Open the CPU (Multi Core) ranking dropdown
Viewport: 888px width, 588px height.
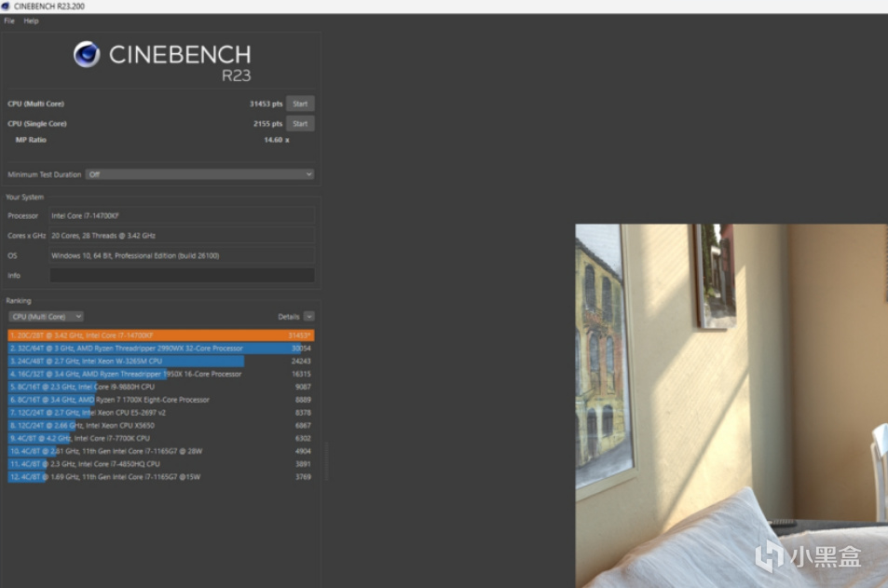click(46, 317)
